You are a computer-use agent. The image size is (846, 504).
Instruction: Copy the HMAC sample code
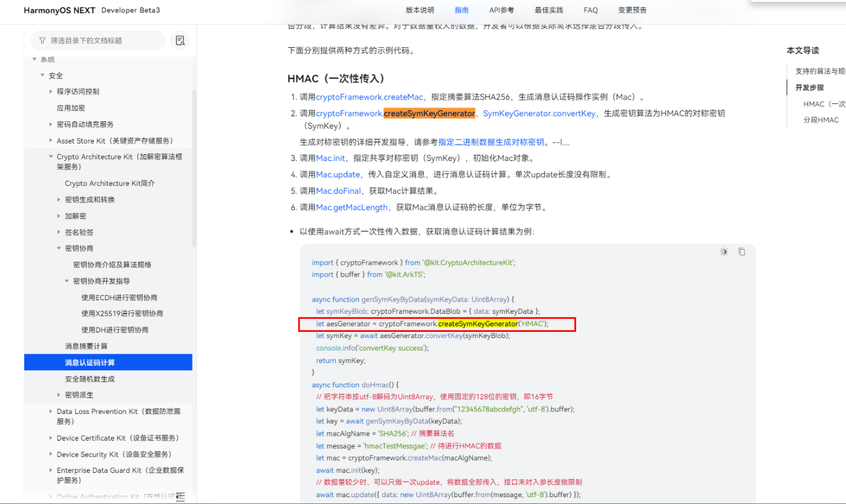pos(742,252)
